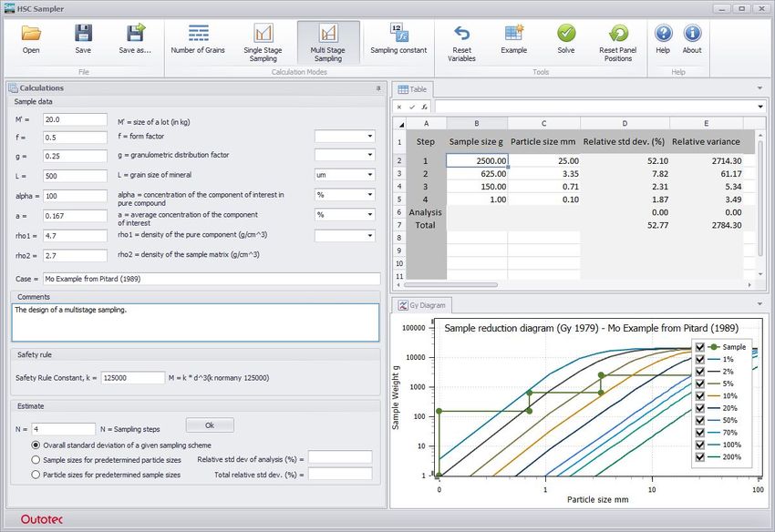Click the N sampling steps field
This screenshot has height=532, width=775.
(63, 429)
